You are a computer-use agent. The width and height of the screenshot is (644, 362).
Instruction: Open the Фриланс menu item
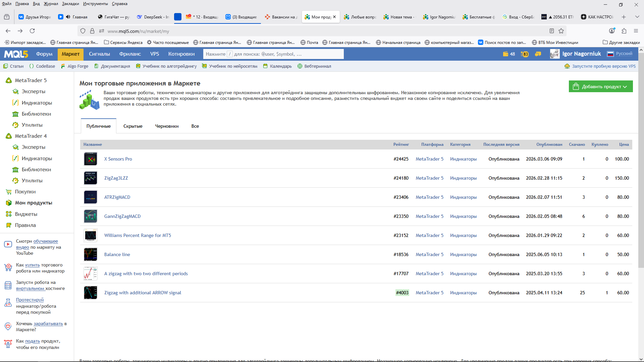(130, 54)
